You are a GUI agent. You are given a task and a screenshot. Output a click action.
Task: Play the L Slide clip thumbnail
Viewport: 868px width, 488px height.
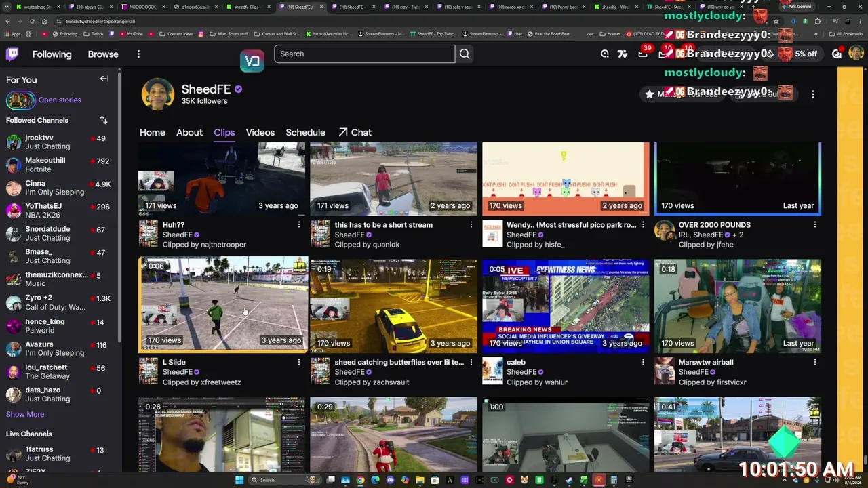click(223, 304)
